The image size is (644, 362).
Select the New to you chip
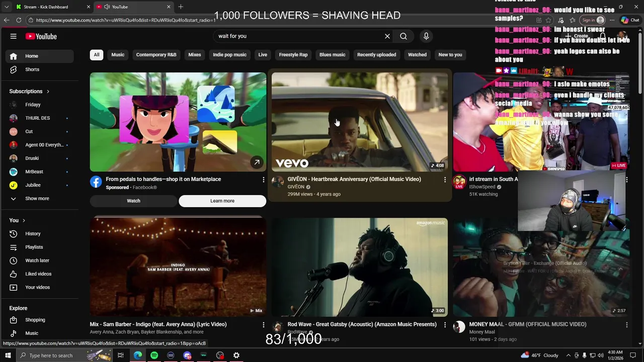click(450, 55)
